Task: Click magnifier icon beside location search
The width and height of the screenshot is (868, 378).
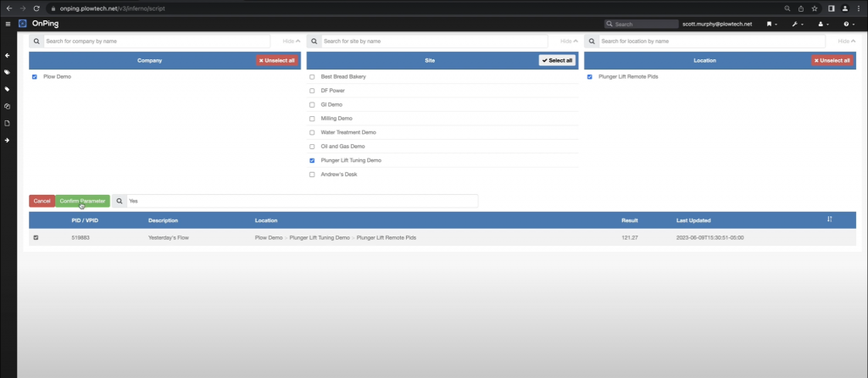Action: 592,42
